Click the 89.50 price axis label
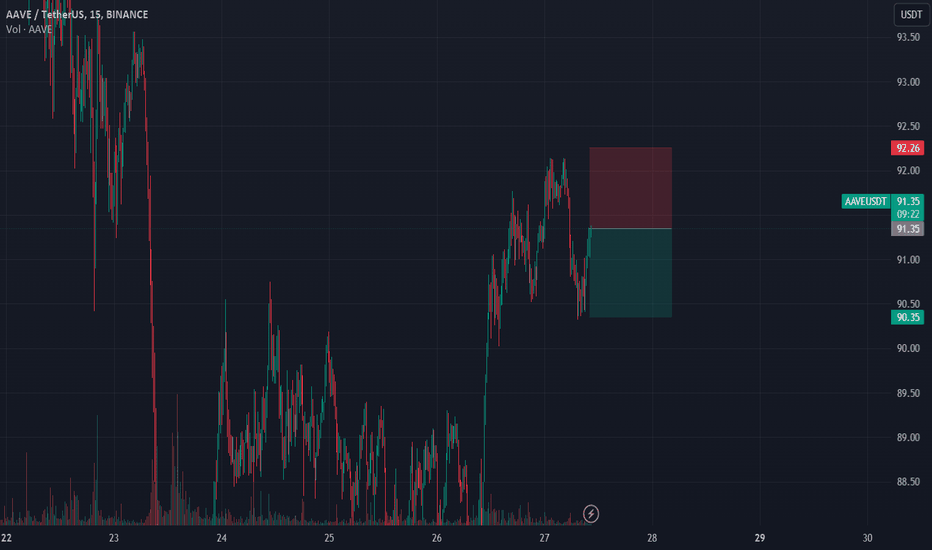 (908, 393)
